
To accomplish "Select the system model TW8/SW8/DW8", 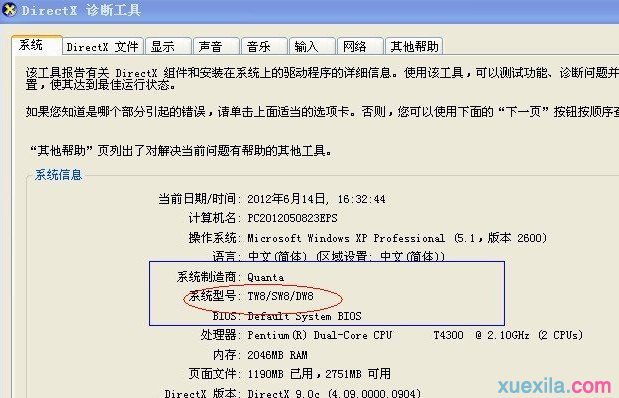I will [280, 296].
